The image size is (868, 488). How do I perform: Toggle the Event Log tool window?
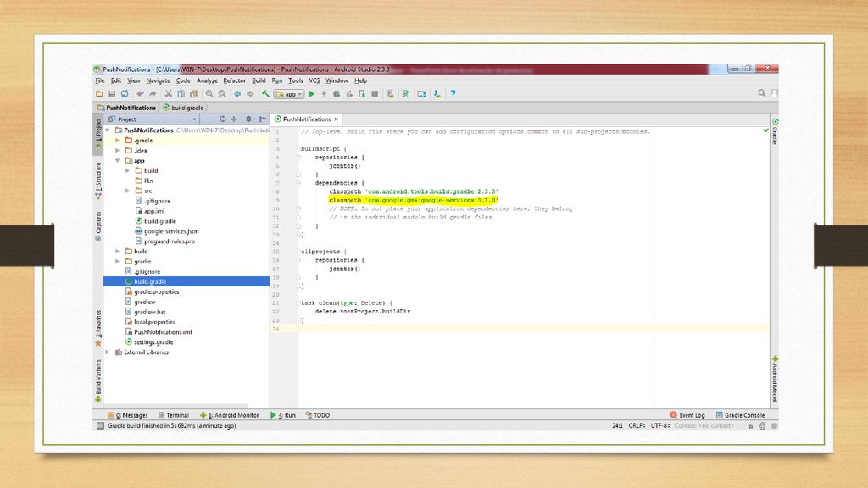tap(687, 415)
